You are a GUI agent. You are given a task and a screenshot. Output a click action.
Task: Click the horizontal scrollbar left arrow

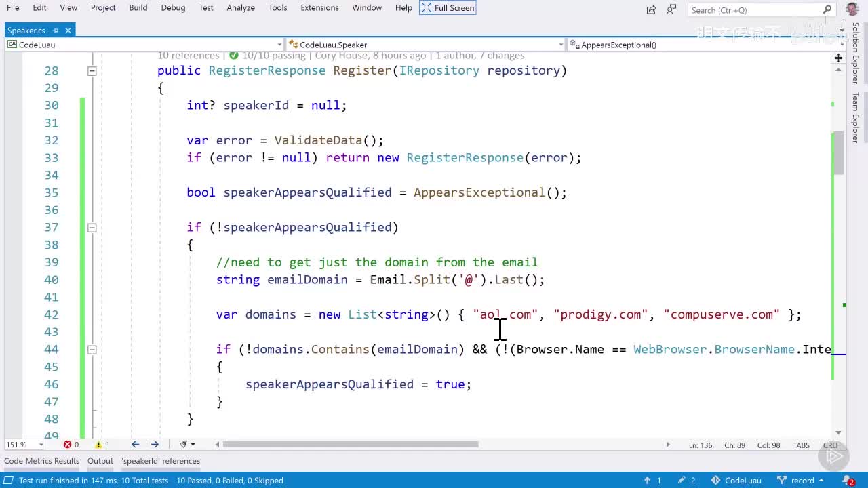pos(217,445)
